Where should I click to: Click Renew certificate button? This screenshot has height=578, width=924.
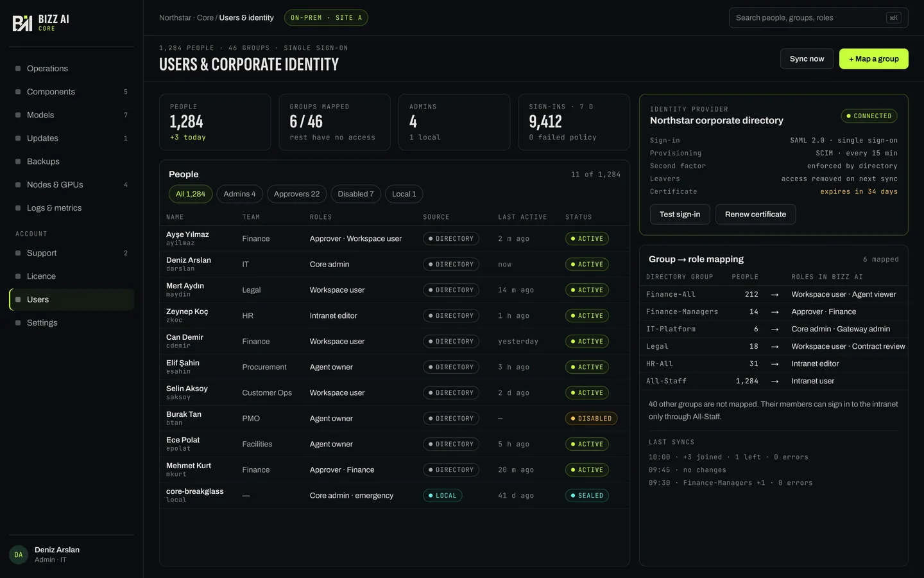[755, 215]
